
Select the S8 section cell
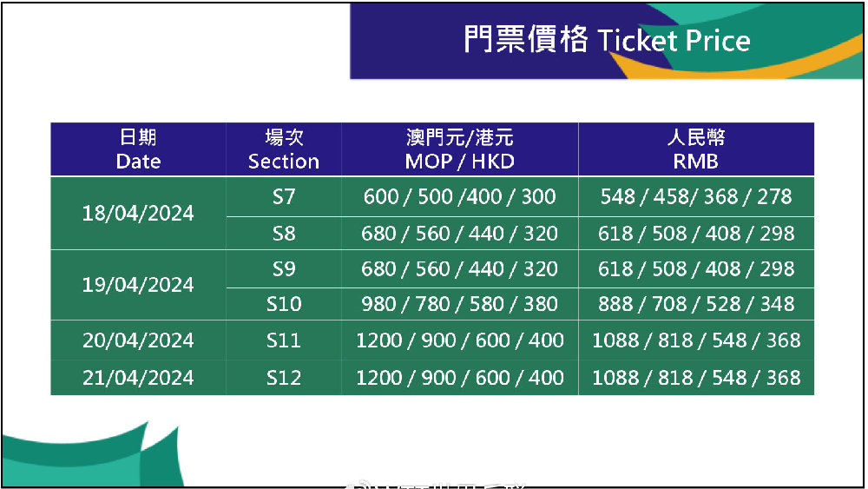point(284,233)
